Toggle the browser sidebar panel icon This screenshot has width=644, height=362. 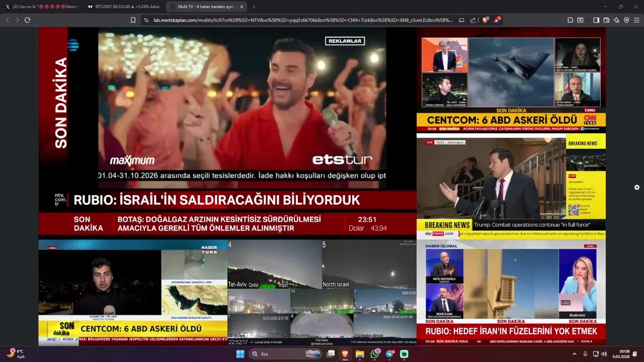[596, 20]
